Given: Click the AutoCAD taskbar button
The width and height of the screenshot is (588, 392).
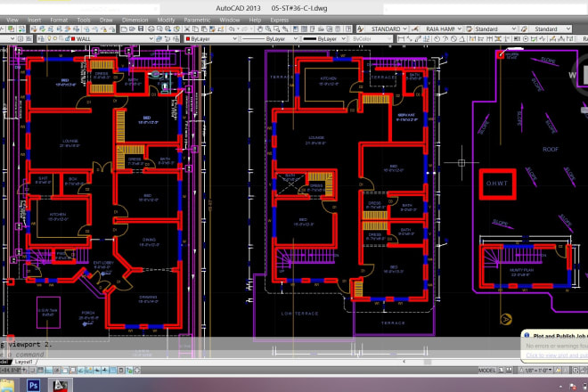Looking at the screenshot, I should tap(60, 385).
